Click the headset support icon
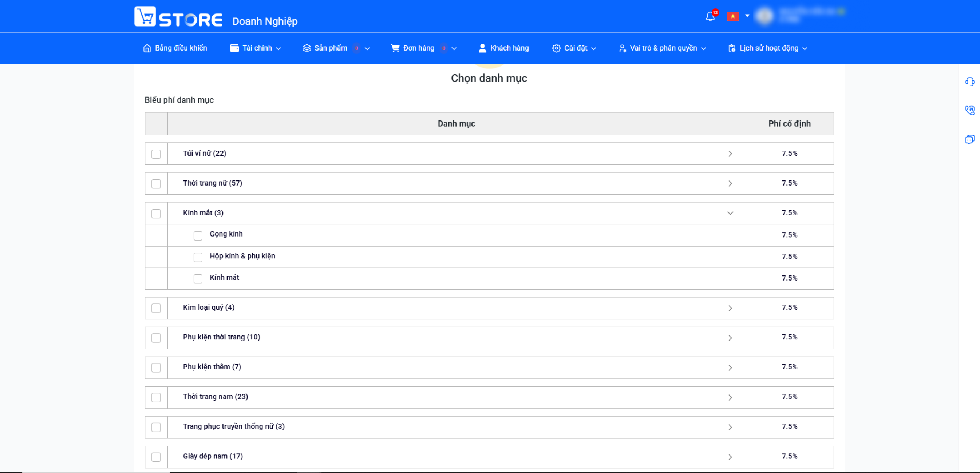 pyautogui.click(x=970, y=82)
